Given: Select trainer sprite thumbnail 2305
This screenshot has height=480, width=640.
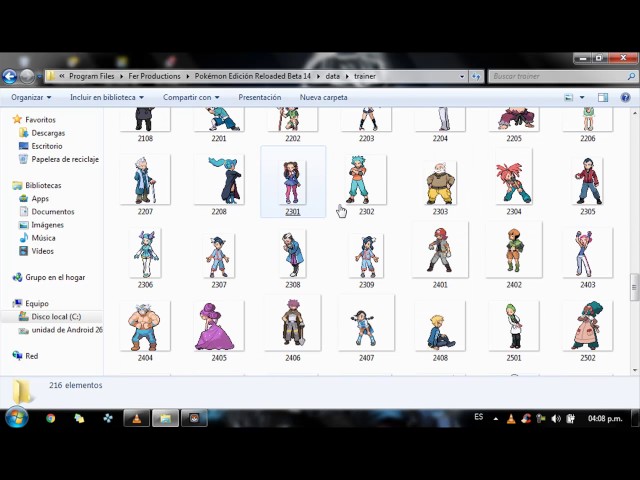Looking at the screenshot, I should (588, 181).
